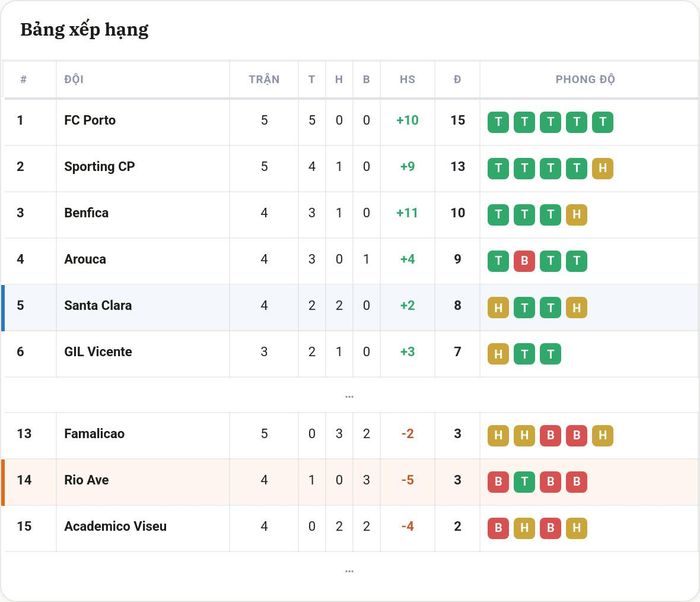Click Santa Clara's first yellow H badge
700x602 pixels.
(x=498, y=307)
